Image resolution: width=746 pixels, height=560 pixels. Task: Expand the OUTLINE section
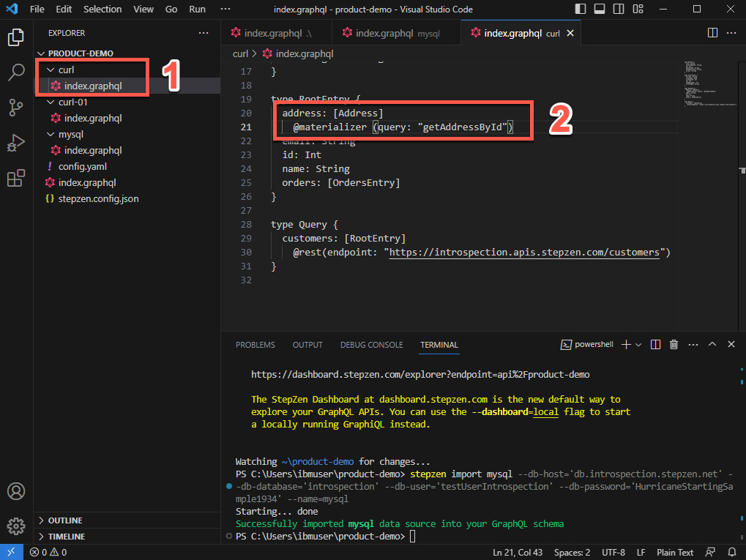(x=64, y=520)
